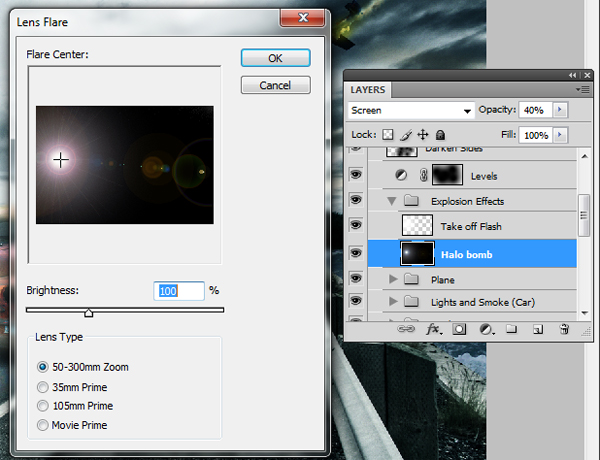600x460 pixels.
Task: Hide the Take off Flash layer
Action: click(x=355, y=225)
